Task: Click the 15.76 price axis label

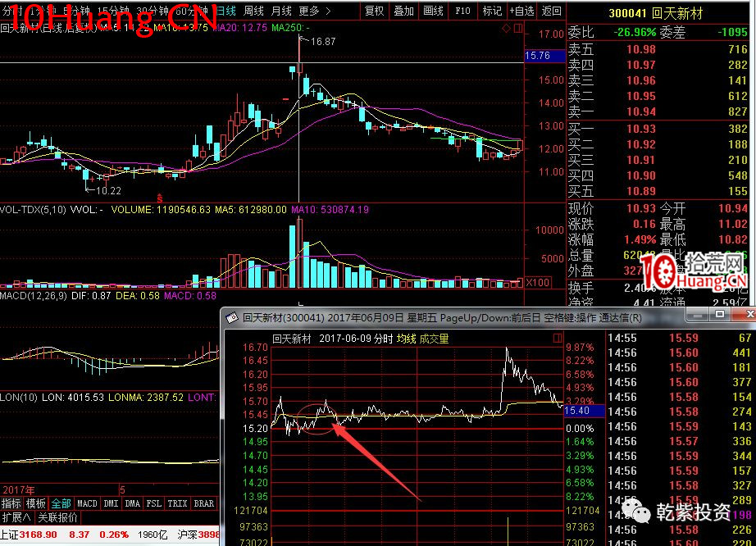Action: (x=544, y=56)
